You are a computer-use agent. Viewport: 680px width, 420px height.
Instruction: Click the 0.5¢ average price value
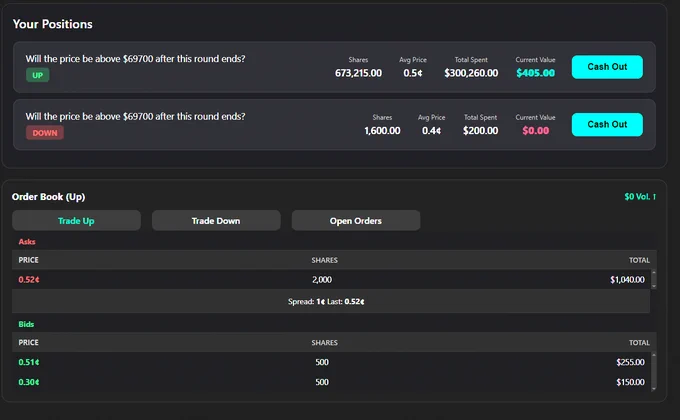pyautogui.click(x=413, y=73)
